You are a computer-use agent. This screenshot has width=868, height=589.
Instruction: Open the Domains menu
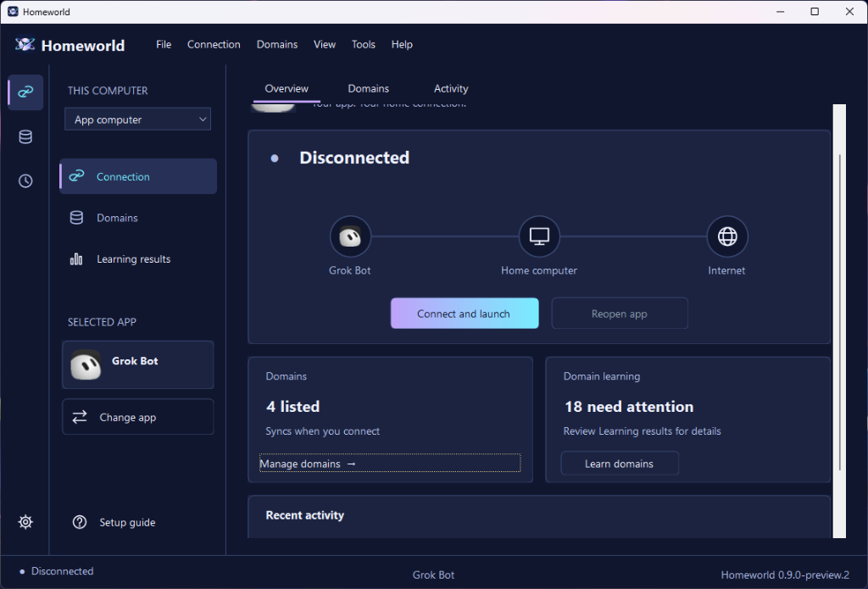pyautogui.click(x=277, y=44)
